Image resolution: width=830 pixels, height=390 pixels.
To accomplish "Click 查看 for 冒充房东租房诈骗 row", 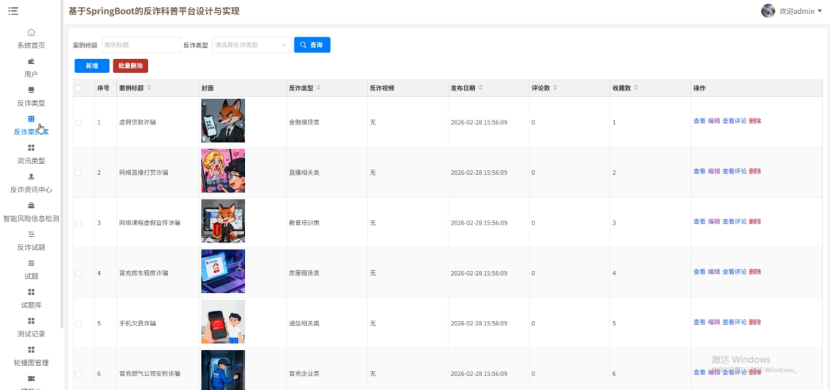I will 699,271.
